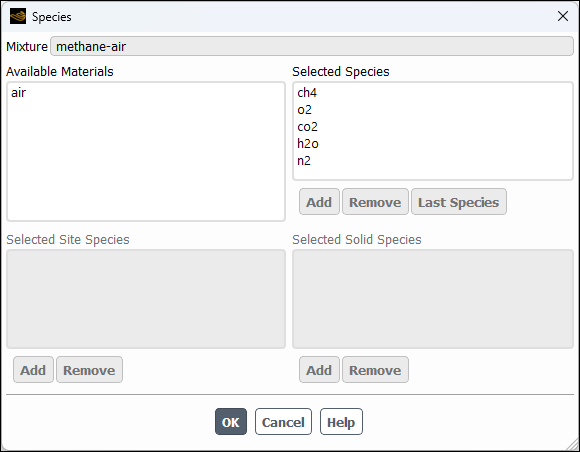580x452 pixels.
Task: Click Add under Selected Species
Action: (319, 202)
